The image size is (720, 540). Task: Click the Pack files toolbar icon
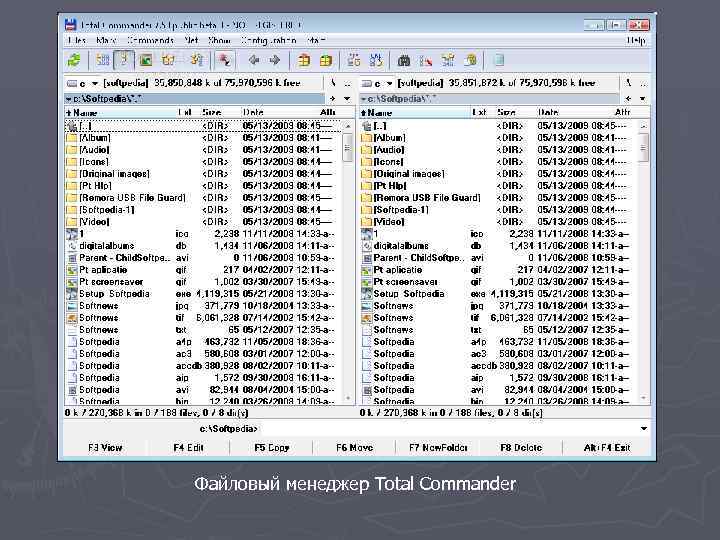click(x=304, y=60)
